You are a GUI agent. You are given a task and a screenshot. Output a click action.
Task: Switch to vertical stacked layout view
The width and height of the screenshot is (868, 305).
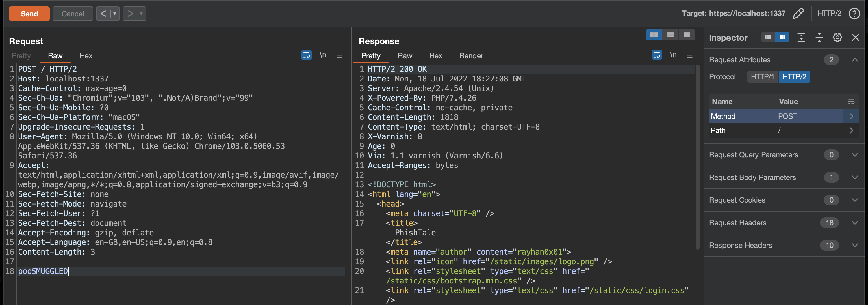(x=670, y=35)
